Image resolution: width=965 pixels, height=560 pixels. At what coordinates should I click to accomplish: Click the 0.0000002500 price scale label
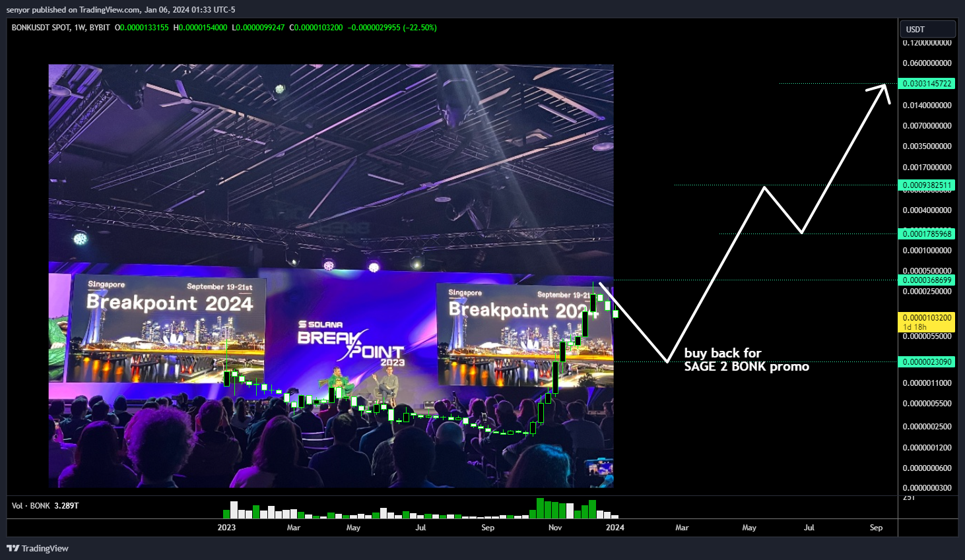[927, 427]
